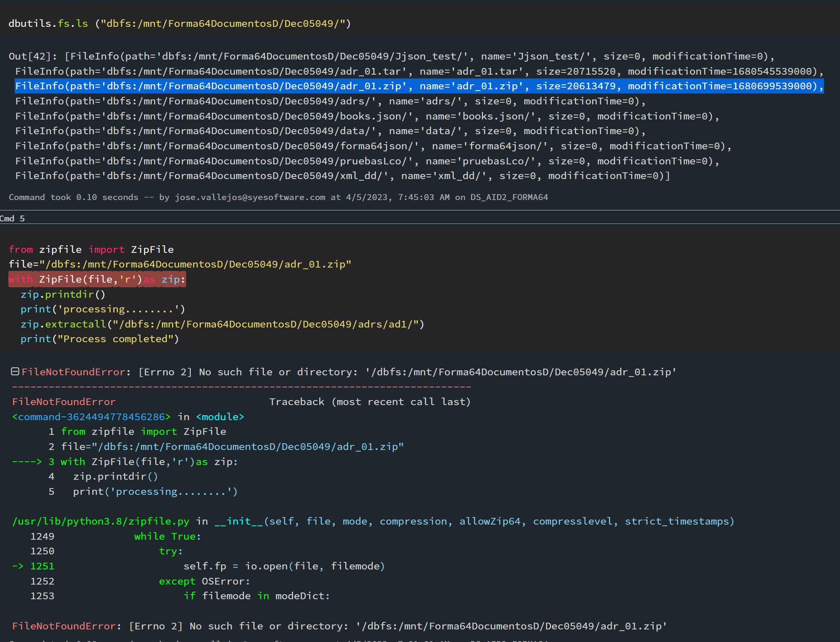Click the Out[42] output label
This screenshot has width=840, height=642.
29,56
